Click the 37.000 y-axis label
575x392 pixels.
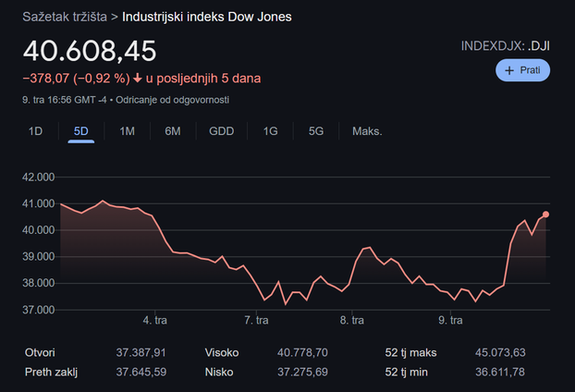[39, 310]
